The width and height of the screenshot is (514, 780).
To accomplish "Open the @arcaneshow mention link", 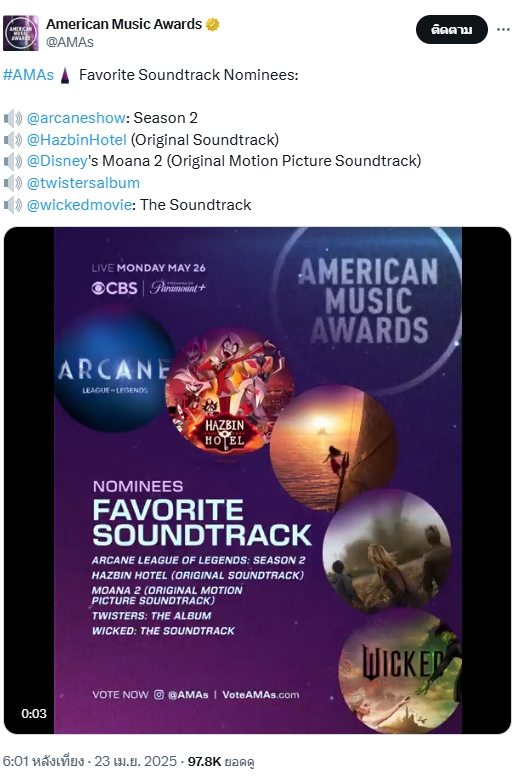I will tap(76, 118).
